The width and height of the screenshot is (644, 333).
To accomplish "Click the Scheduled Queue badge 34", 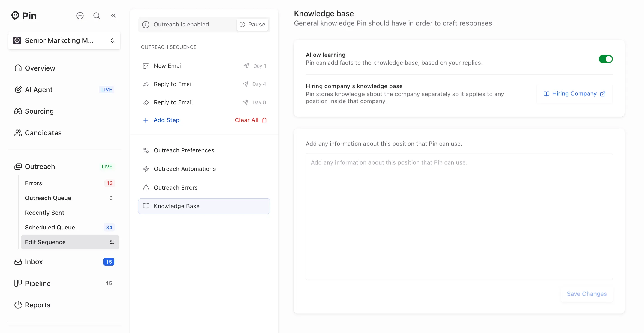I will (x=109, y=227).
